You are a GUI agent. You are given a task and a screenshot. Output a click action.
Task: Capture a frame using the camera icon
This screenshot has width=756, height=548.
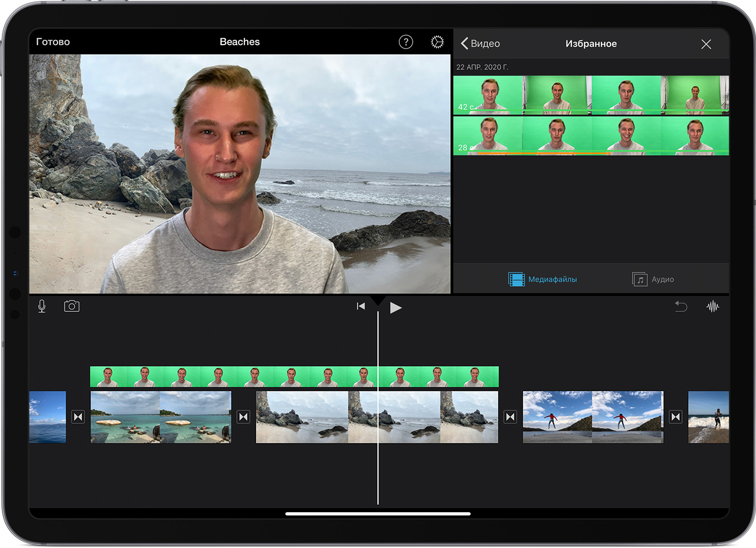[72, 306]
